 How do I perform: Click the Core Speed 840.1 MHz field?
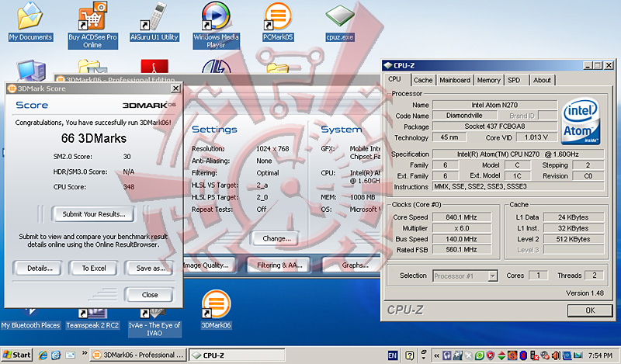point(461,217)
